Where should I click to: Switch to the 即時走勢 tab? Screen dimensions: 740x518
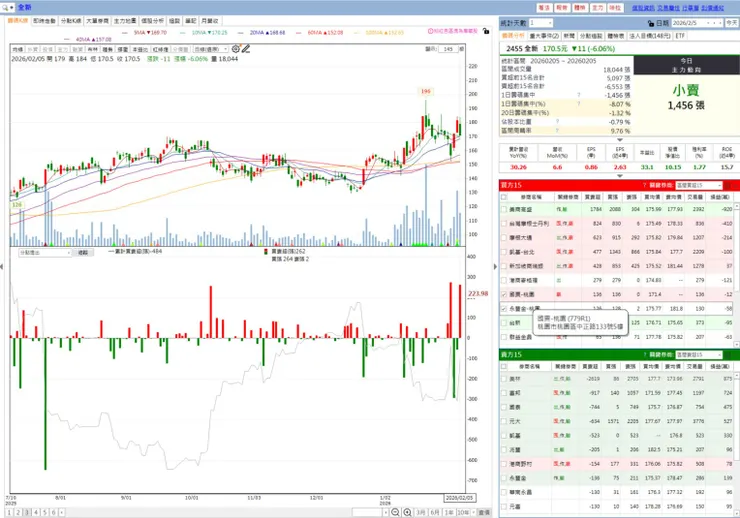44,21
